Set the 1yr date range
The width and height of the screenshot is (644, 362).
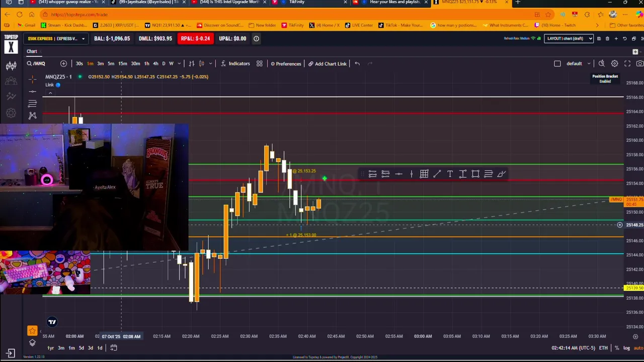[50, 348]
